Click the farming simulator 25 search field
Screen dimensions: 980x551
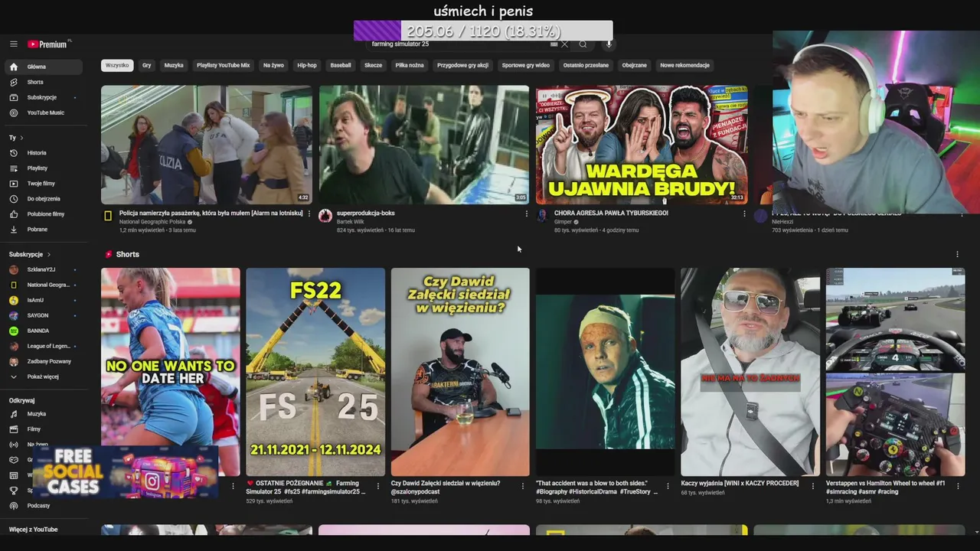coord(457,44)
